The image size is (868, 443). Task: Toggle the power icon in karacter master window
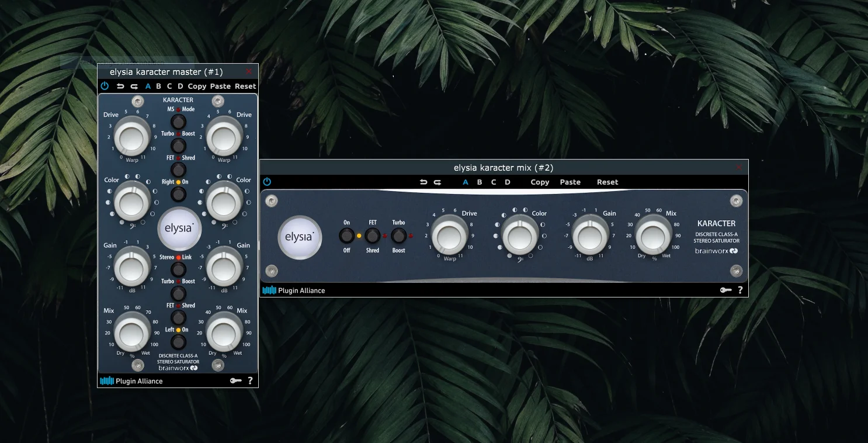[105, 86]
